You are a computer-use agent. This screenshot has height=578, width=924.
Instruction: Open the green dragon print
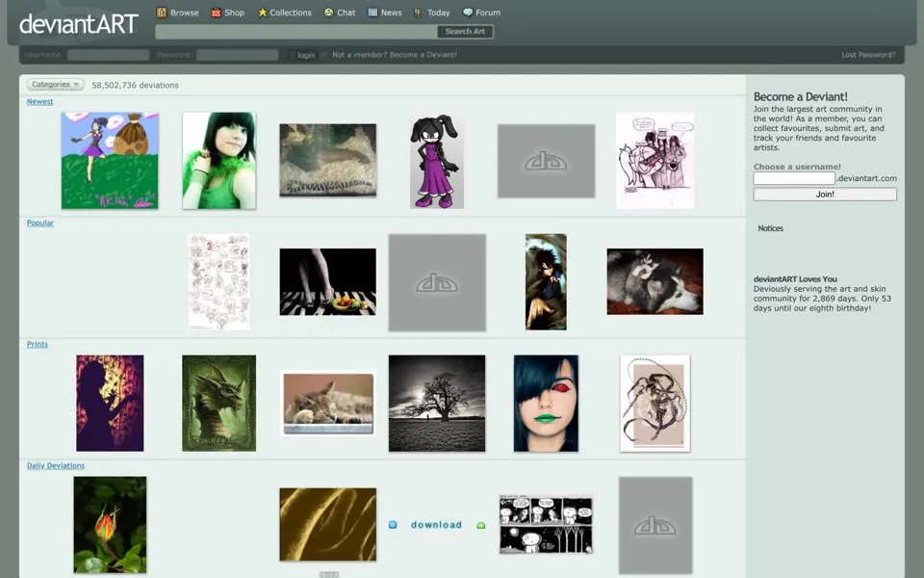click(x=219, y=404)
